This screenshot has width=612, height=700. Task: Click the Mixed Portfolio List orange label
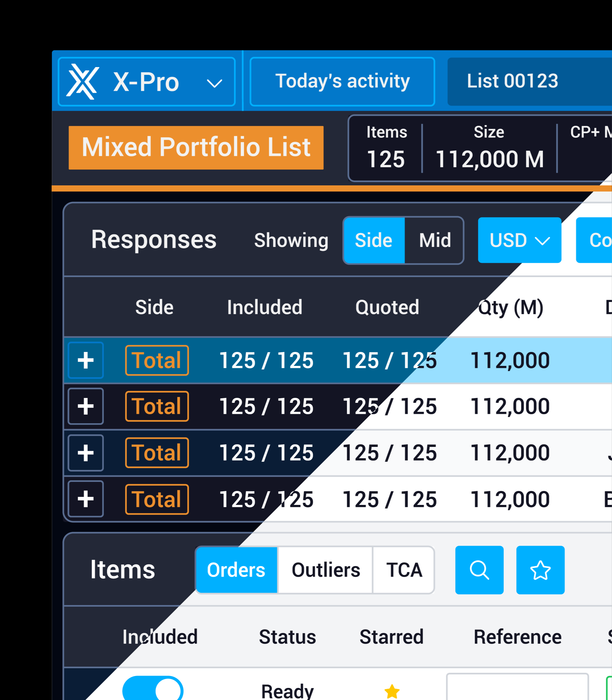pos(196,148)
